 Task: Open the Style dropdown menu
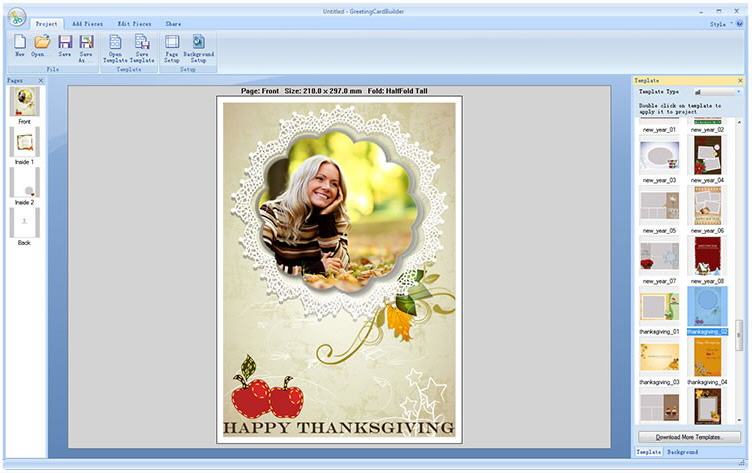point(721,24)
